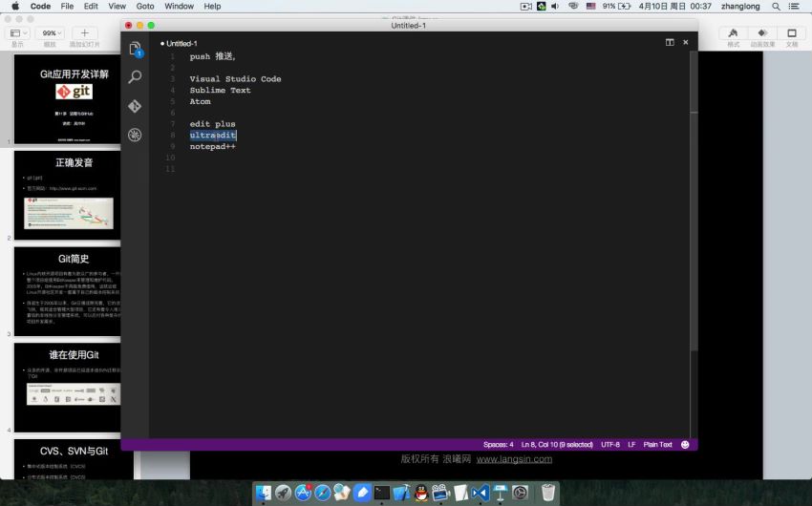Open Keynote Document inspector button
This screenshot has height=506, width=812.
point(792,33)
